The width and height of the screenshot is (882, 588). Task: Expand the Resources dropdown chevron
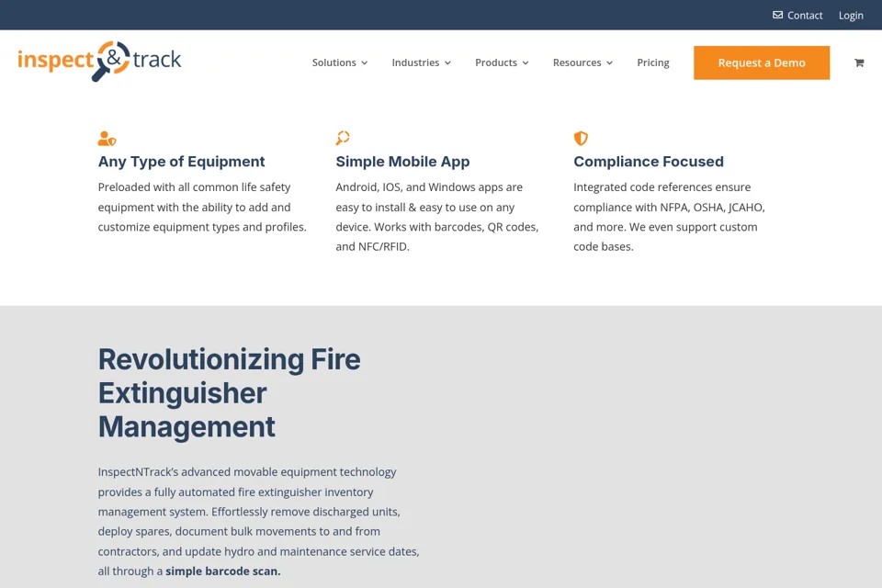(x=610, y=63)
